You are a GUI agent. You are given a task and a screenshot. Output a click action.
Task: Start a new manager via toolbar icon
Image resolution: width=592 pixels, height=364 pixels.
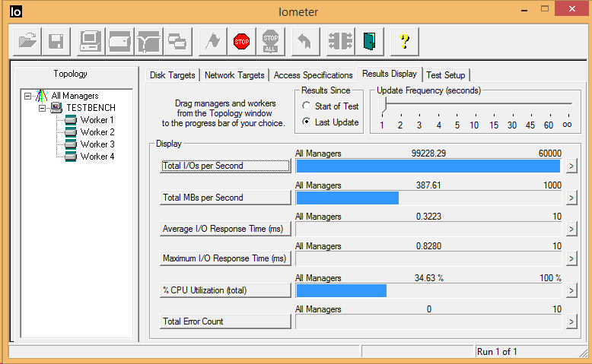pos(91,41)
